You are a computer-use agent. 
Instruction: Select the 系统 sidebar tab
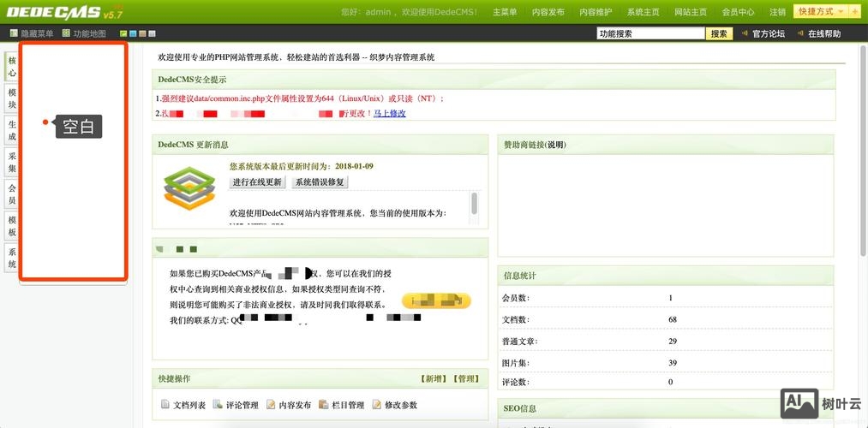(12, 257)
